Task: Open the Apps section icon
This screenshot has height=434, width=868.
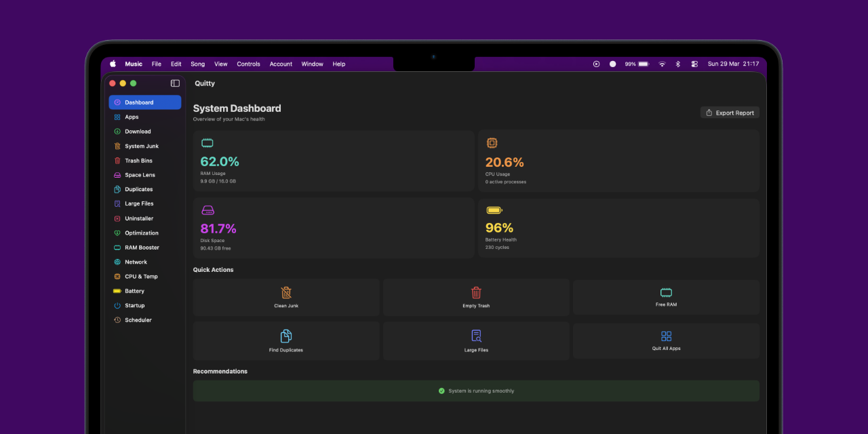Action: coord(117,117)
